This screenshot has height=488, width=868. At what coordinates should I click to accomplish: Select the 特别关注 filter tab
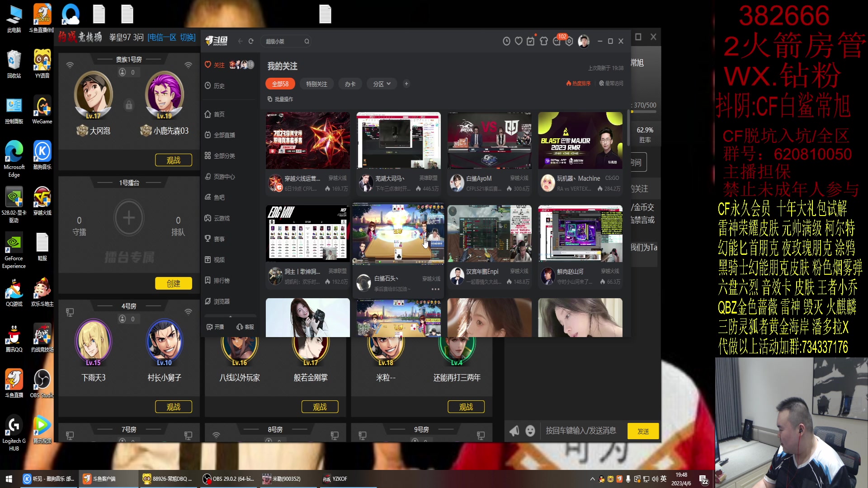pyautogui.click(x=316, y=84)
